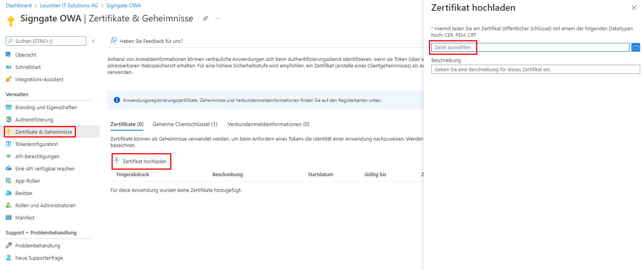Viewport: 644px width, 270px height.
Task: Click the Authentifizierung icon
Action: [8, 119]
